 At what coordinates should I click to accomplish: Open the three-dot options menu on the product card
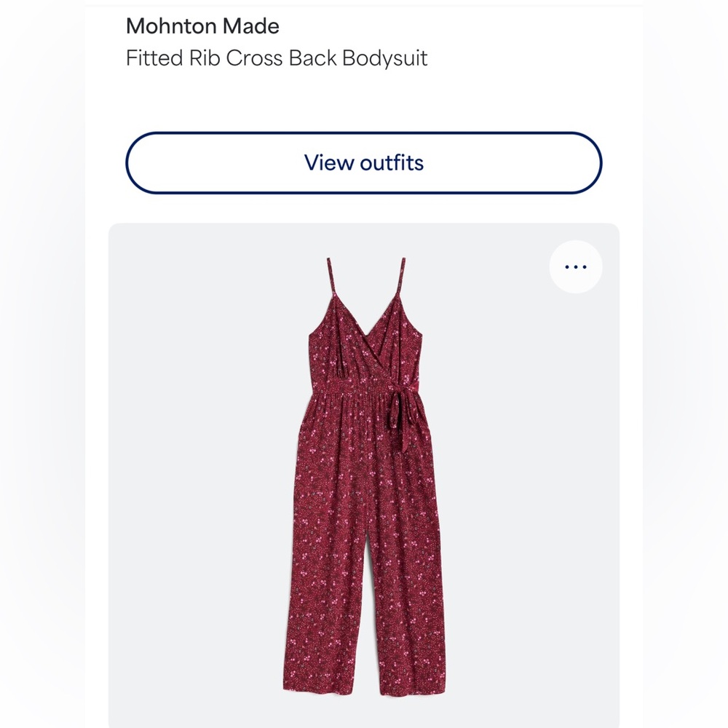(575, 266)
